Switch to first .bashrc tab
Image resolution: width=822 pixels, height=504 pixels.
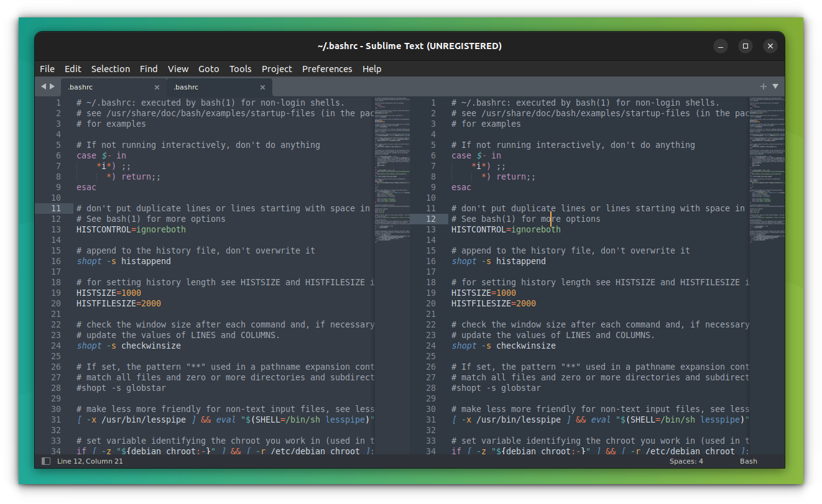click(x=113, y=87)
